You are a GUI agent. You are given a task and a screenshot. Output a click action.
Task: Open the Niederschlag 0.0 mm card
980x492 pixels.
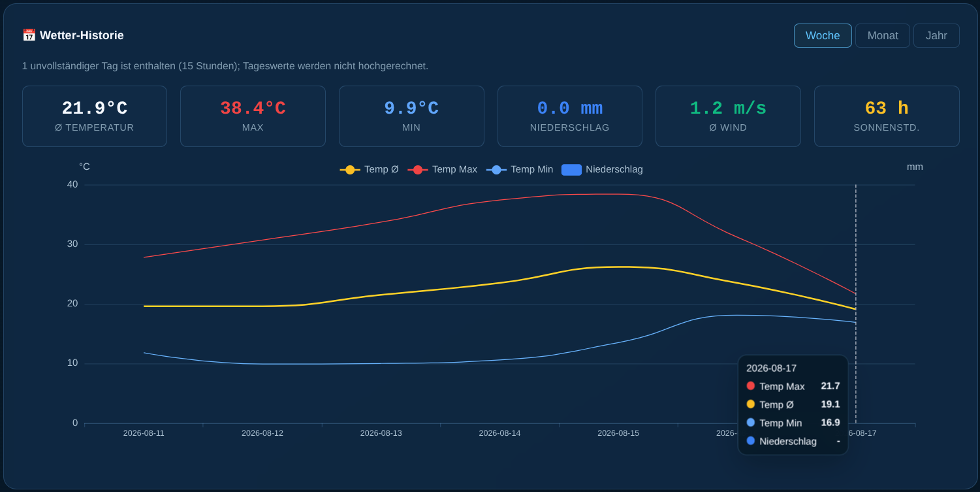pos(570,116)
